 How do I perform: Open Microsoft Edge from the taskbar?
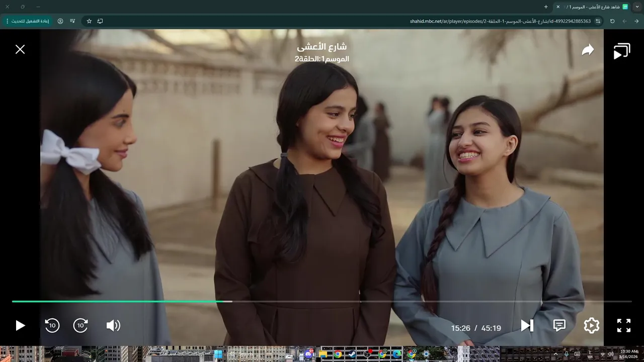coord(397,354)
